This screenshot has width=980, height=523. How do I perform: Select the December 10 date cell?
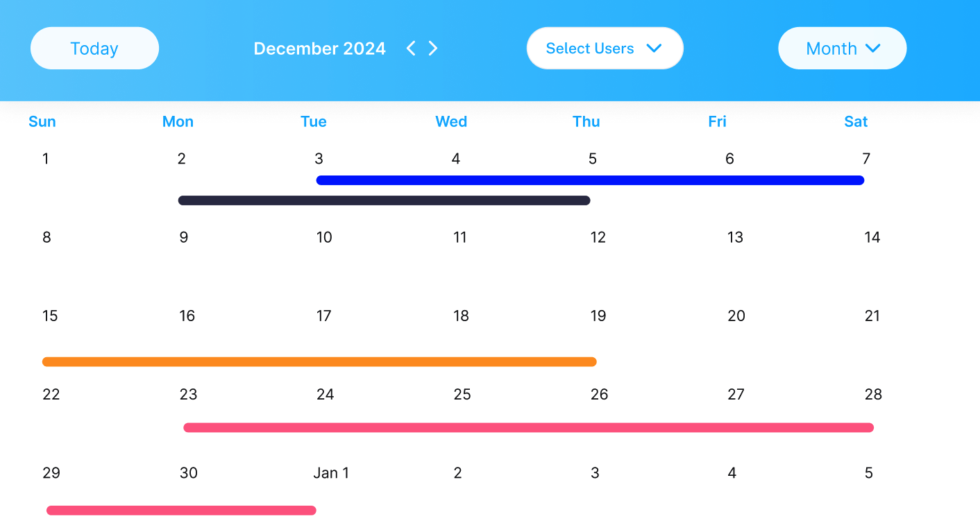click(324, 237)
